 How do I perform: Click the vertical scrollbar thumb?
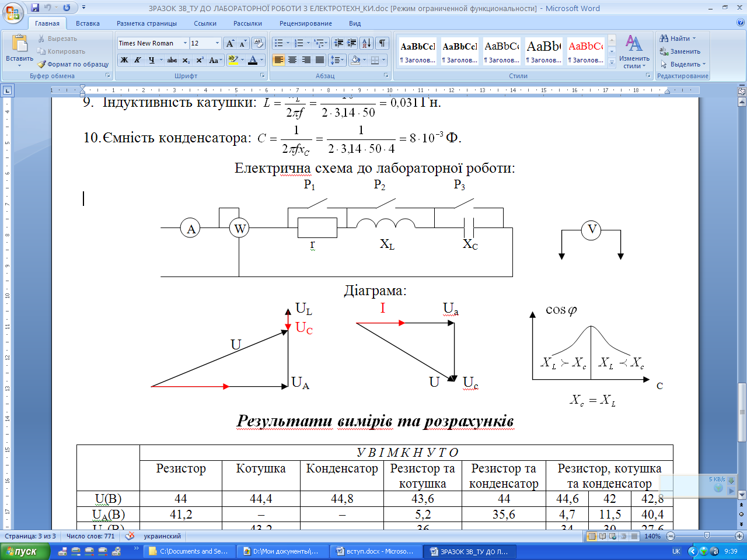(742, 412)
